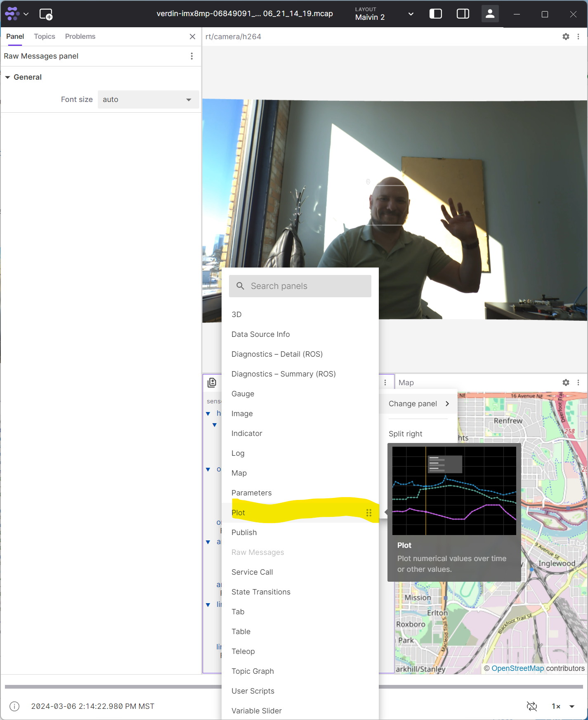Toggle the loop playback icon

(x=532, y=706)
